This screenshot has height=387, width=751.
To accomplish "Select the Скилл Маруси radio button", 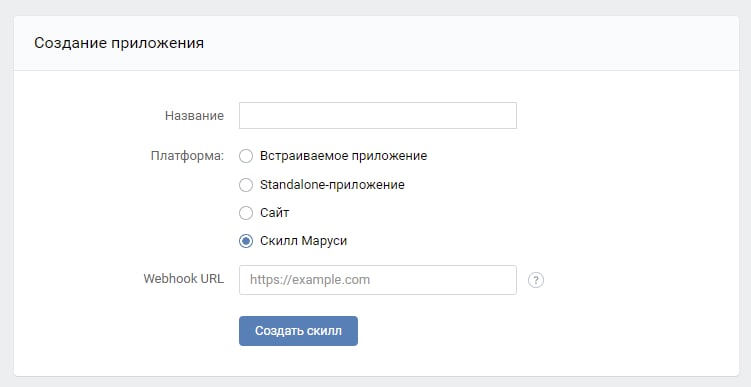I will click(246, 241).
